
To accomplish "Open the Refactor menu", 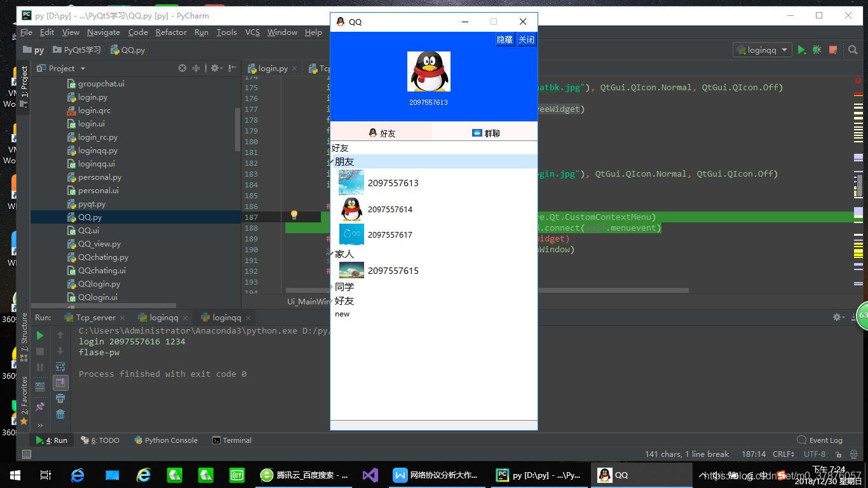I will (x=171, y=32).
